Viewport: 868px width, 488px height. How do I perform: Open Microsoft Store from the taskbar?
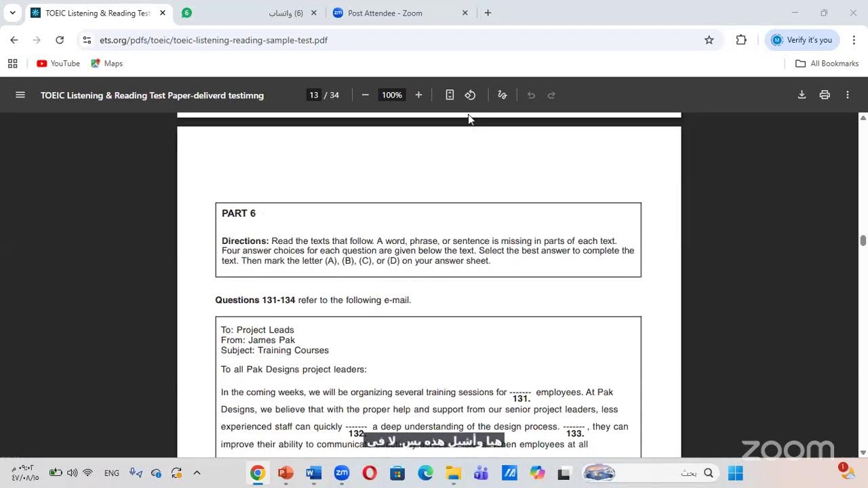tap(397, 473)
